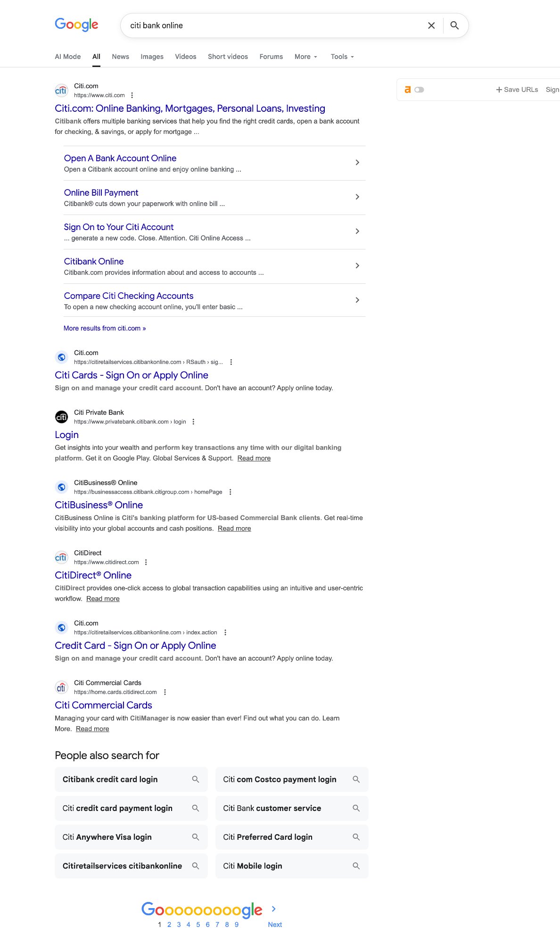This screenshot has width=560, height=943.
Task: Click the CitiDirect favicon
Action: [x=61, y=557]
